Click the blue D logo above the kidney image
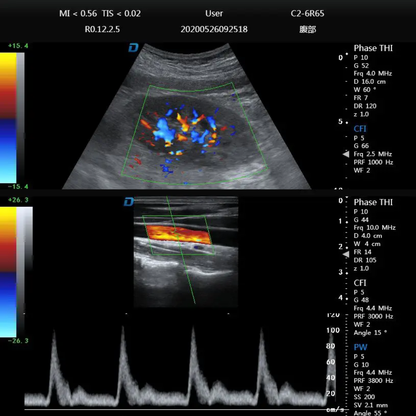This screenshot has width=416, height=416. [x=133, y=48]
